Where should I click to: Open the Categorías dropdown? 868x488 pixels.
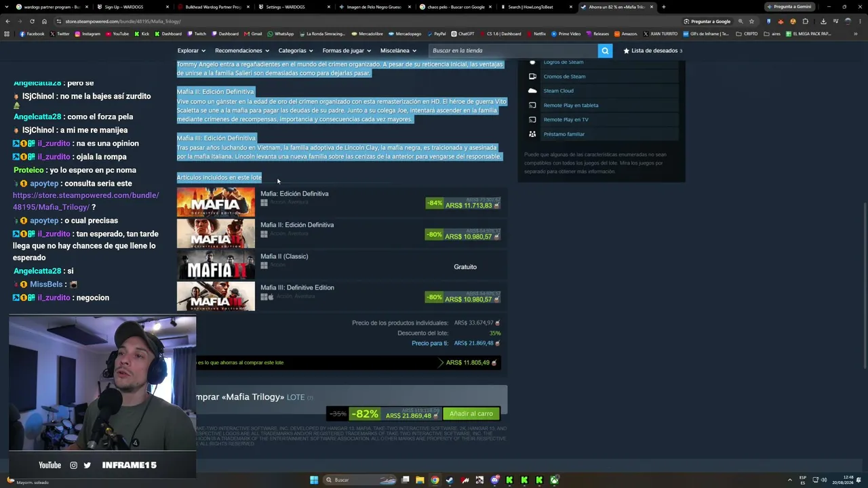point(296,50)
